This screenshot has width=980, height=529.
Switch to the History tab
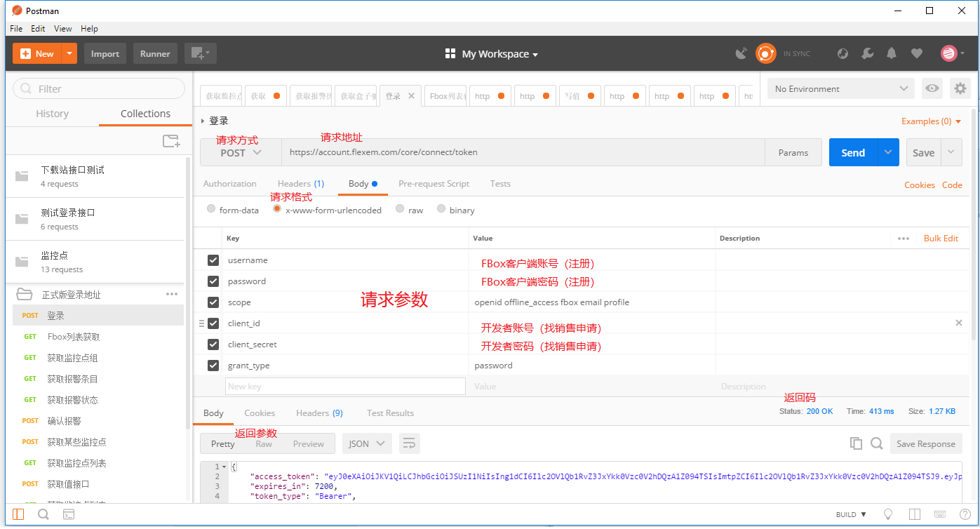click(x=52, y=114)
